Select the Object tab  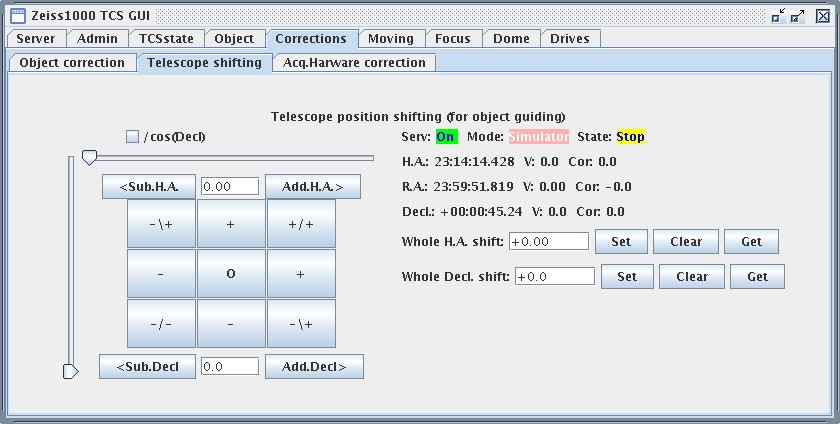(234, 39)
